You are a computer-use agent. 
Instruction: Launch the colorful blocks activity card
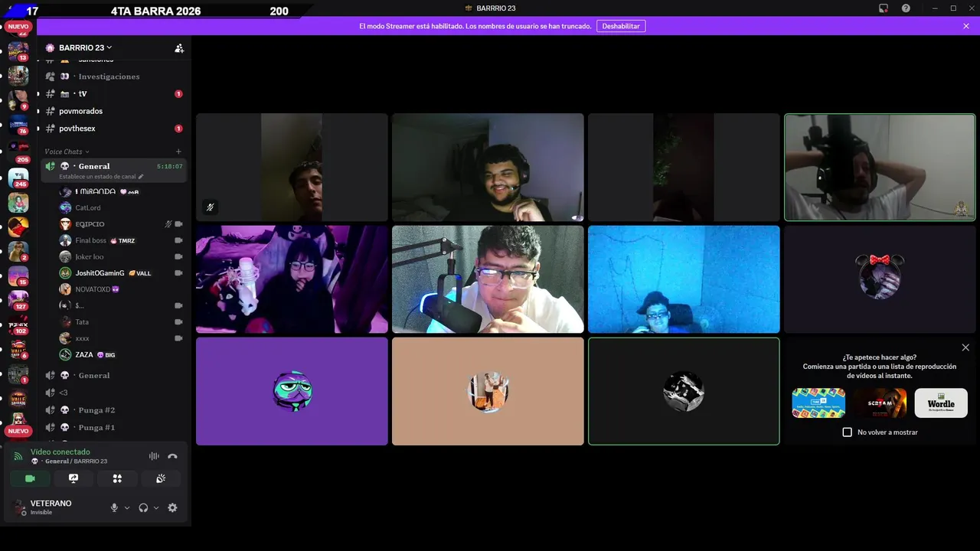click(x=818, y=403)
